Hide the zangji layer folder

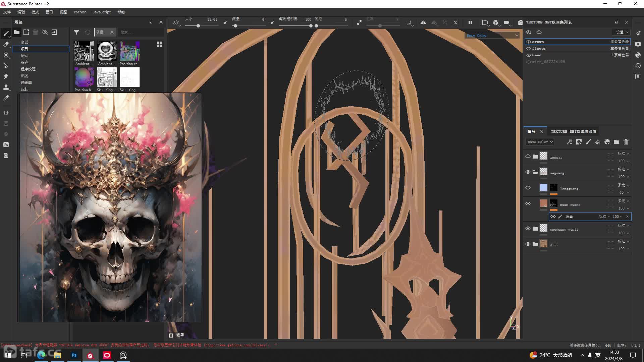(528, 156)
